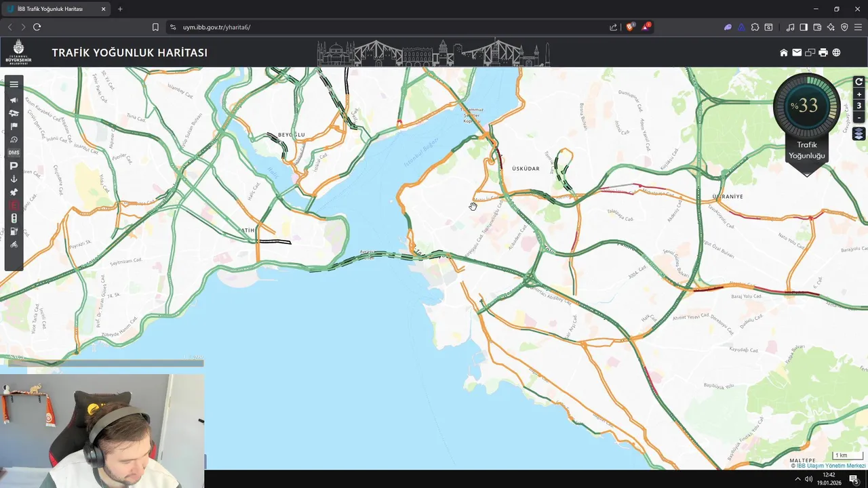
Task: Print the traffic map
Action: click(x=823, y=52)
